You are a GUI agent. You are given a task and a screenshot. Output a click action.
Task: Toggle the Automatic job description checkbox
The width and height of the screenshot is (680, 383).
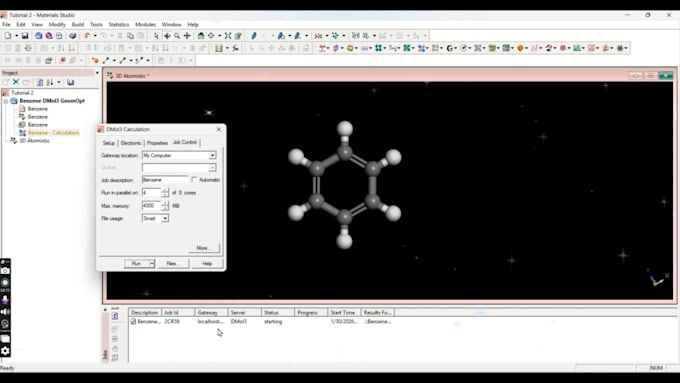(x=194, y=180)
